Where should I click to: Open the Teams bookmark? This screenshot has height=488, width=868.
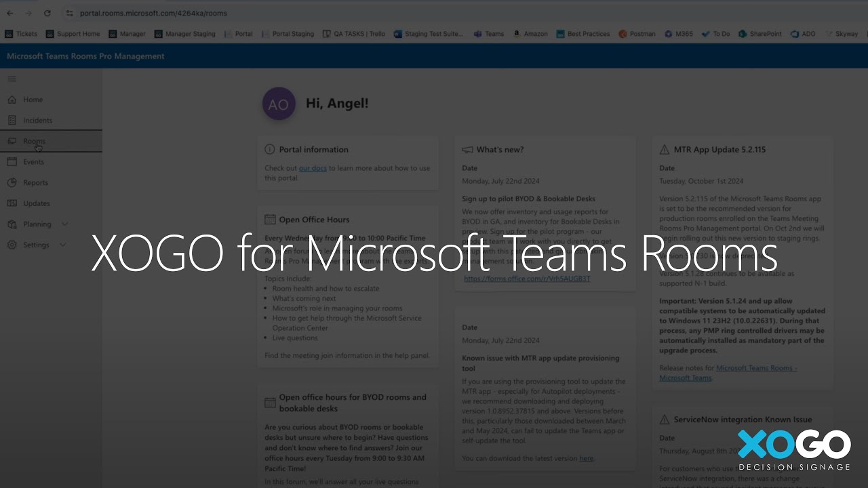click(x=489, y=34)
